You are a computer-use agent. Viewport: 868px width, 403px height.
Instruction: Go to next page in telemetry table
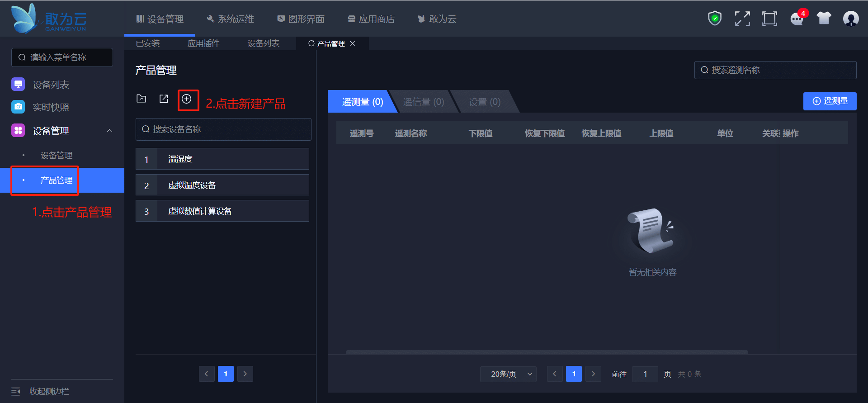(x=593, y=374)
